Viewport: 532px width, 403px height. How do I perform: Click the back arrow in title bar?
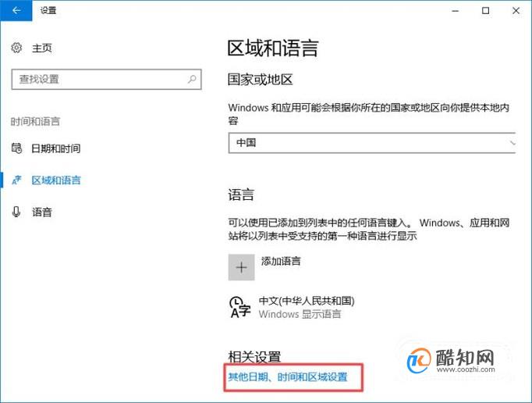[16, 10]
